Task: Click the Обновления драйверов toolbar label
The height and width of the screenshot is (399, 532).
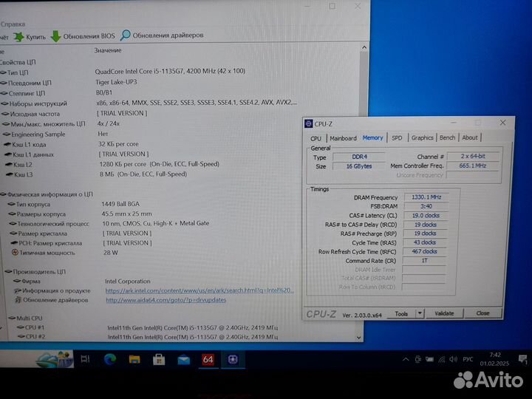Action: point(168,35)
